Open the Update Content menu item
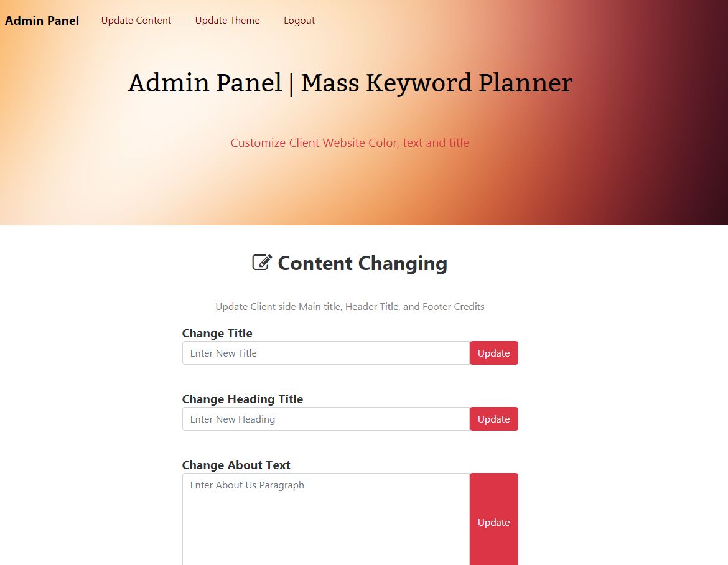728x565 pixels. [136, 21]
